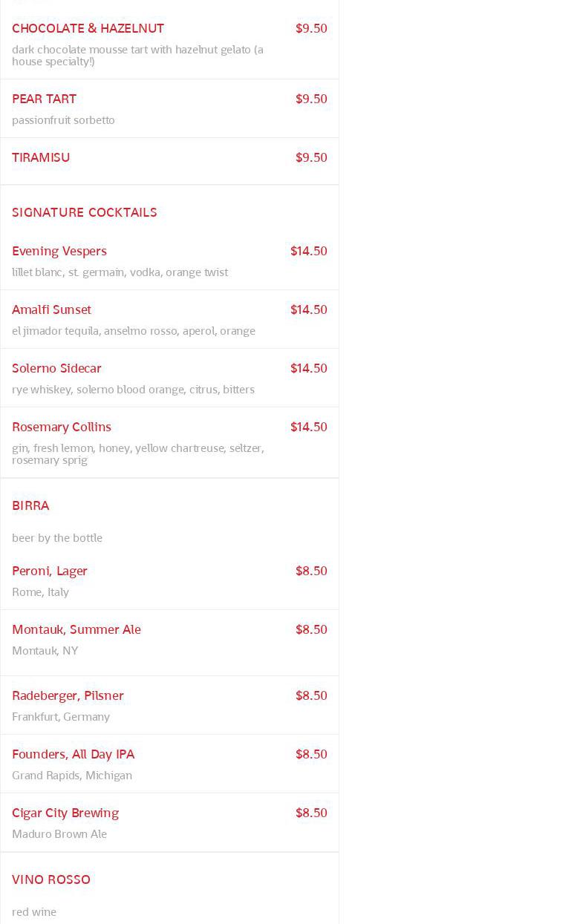This screenshot has height=924, width=583.
Task: Click the Evening Vespers $14.50 price
Action: tap(308, 251)
